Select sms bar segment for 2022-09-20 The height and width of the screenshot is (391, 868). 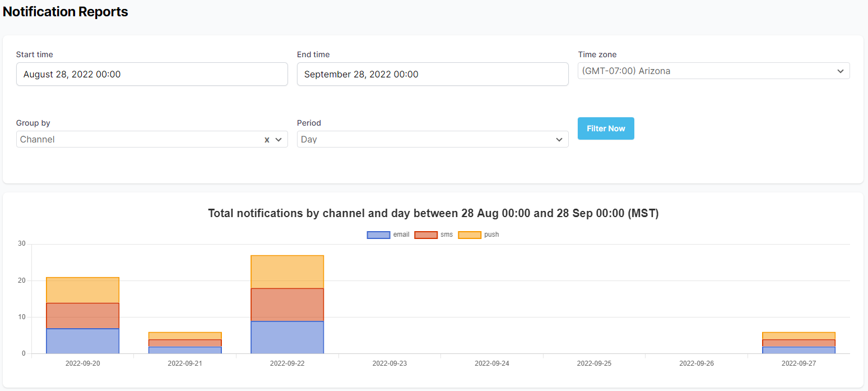(82, 316)
